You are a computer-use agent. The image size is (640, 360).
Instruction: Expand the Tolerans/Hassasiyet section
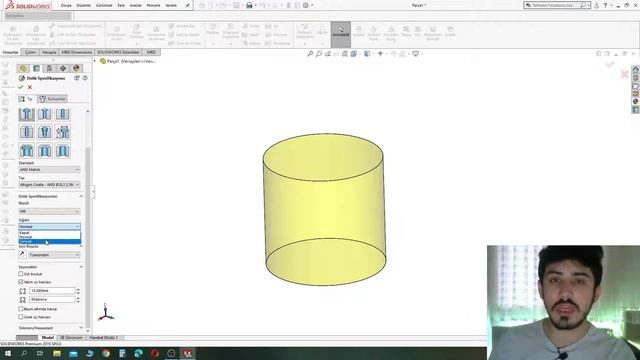click(x=81, y=328)
